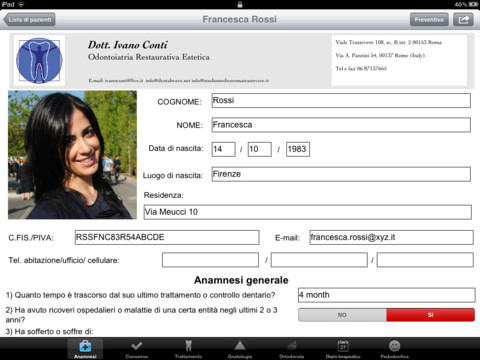Open the Diario terapeutico calendar tab
Image resolution: width=480 pixels, height=360 pixels.
(343, 349)
